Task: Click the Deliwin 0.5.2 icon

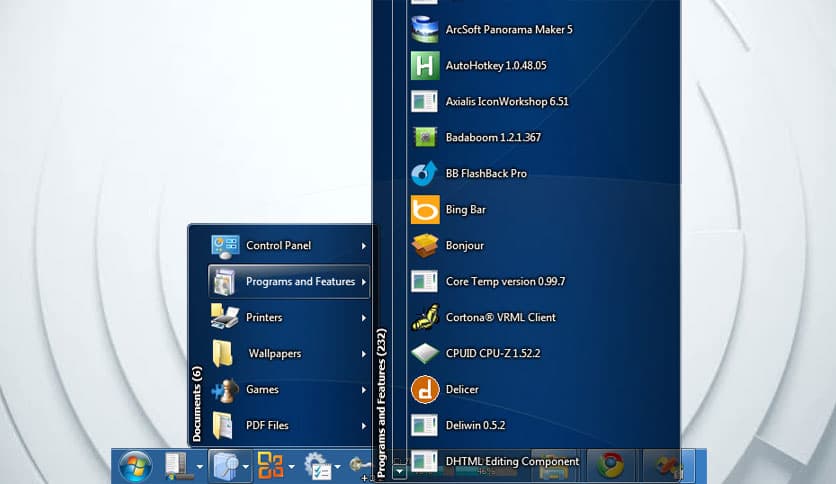Action: (x=425, y=425)
